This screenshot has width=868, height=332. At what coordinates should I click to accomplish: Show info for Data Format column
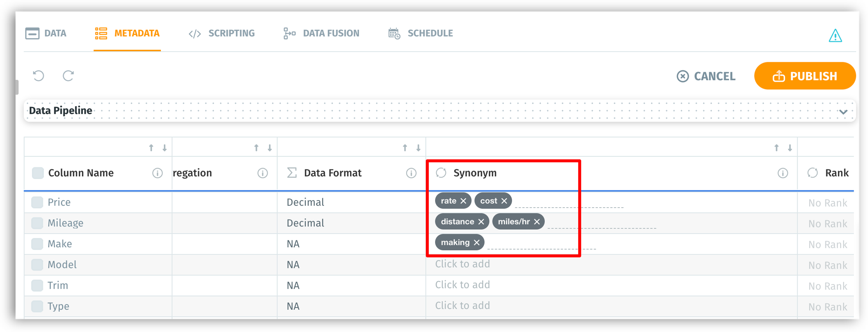pyautogui.click(x=411, y=173)
